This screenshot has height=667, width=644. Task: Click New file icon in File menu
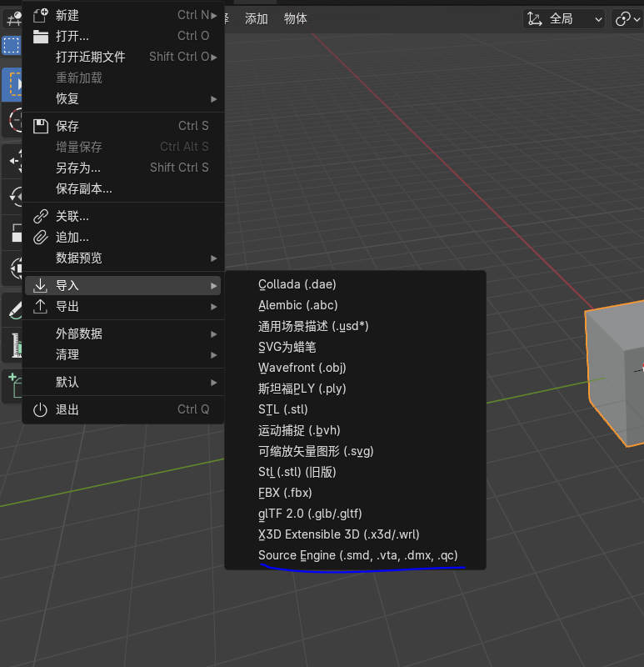click(41, 15)
